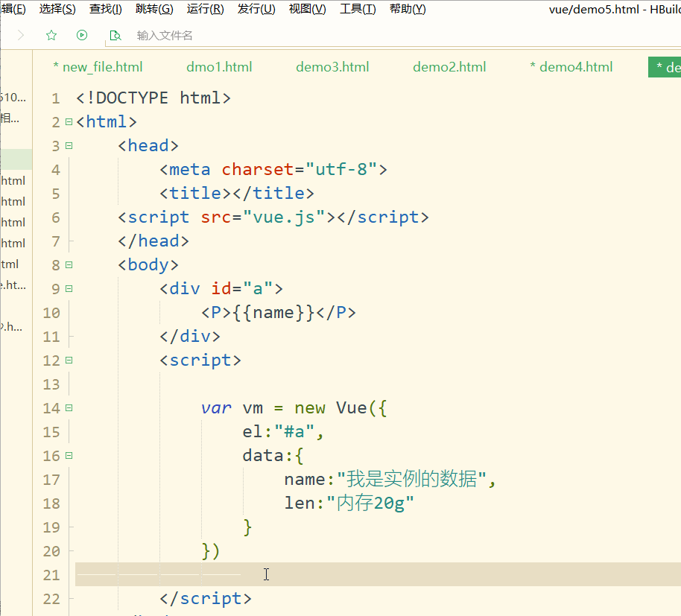Click the "#a" string on line 15
This screenshot has width=681, height=616.
(294, 432)
